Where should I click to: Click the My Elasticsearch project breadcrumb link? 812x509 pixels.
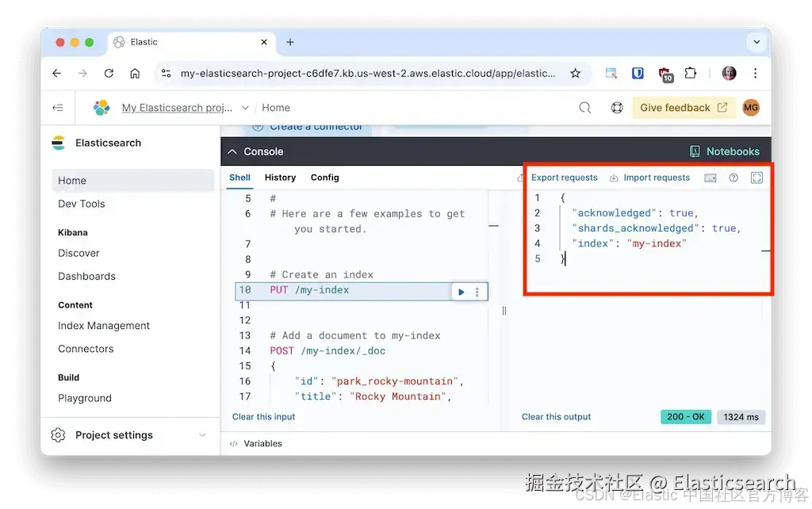177,108
